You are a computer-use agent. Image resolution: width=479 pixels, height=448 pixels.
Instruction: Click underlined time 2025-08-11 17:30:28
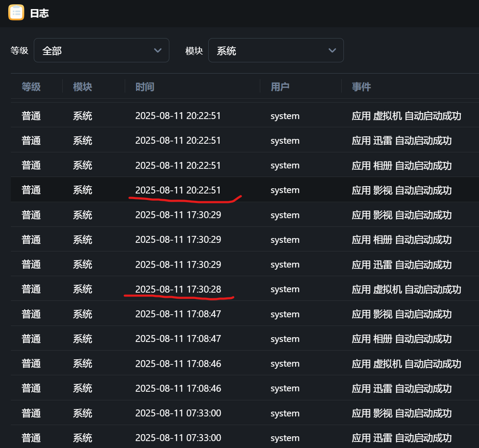178,289
